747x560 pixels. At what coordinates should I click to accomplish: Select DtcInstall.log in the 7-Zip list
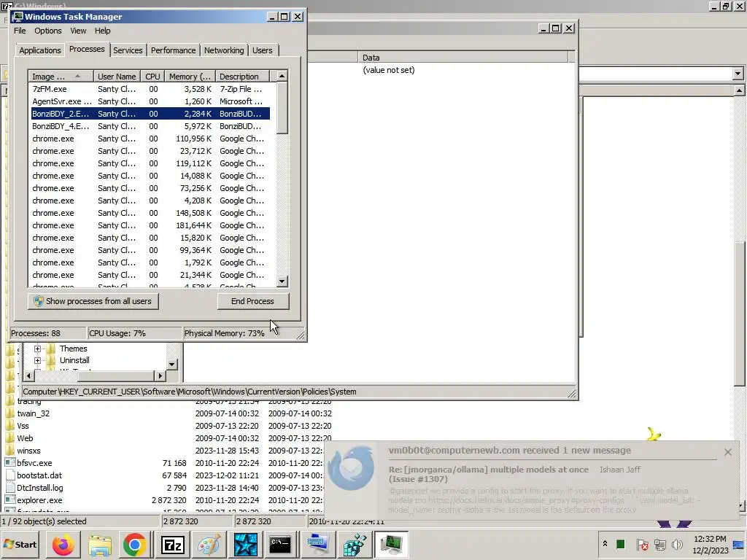click(40, 488)
